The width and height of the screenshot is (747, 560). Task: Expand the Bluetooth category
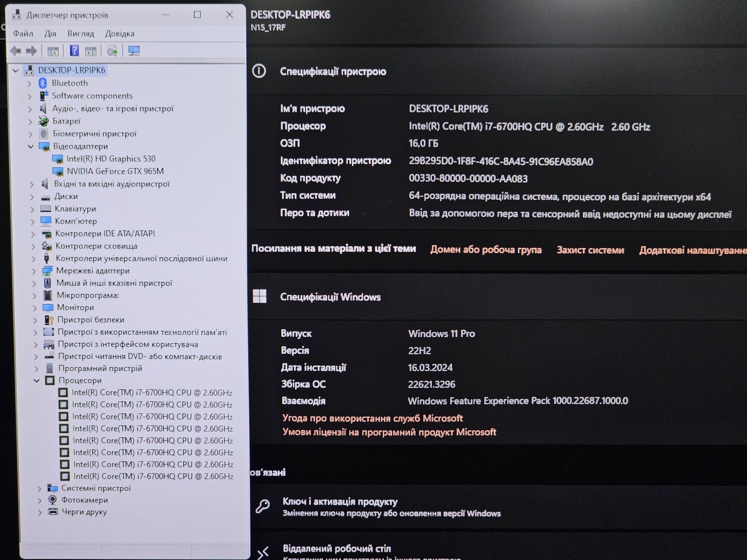point(30,84)
